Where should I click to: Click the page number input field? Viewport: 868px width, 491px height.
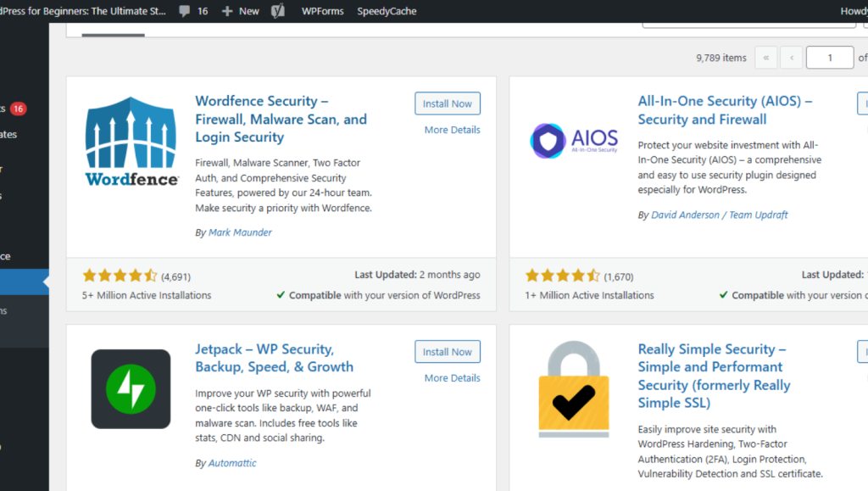point(829,57)
